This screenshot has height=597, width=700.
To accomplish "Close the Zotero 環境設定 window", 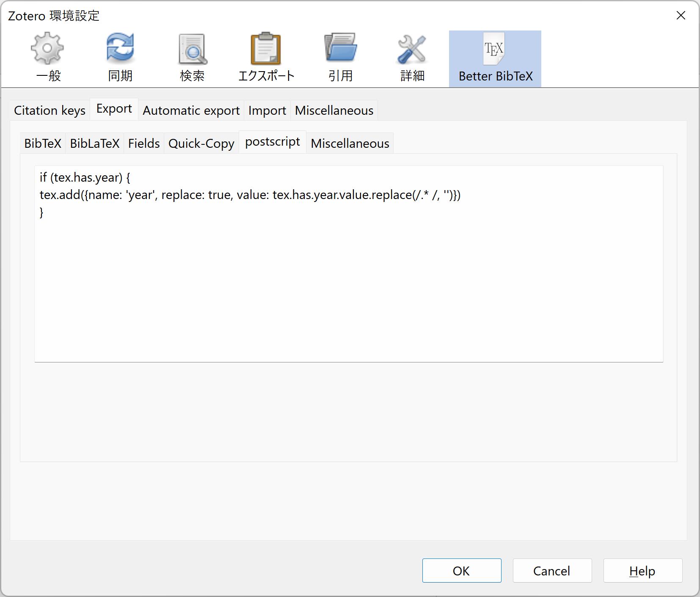I will coord(681,16).
